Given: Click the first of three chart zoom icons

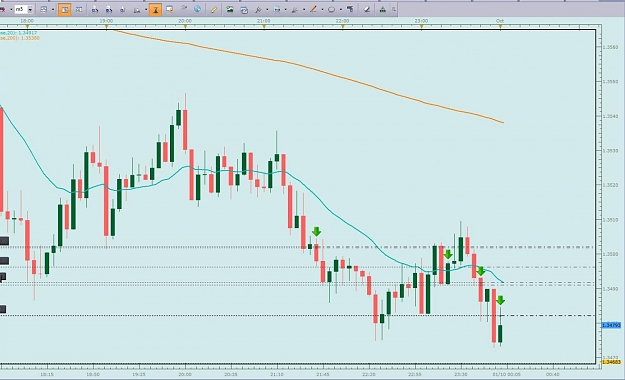Looking at the screenshot, I should (x=95, y=10).
